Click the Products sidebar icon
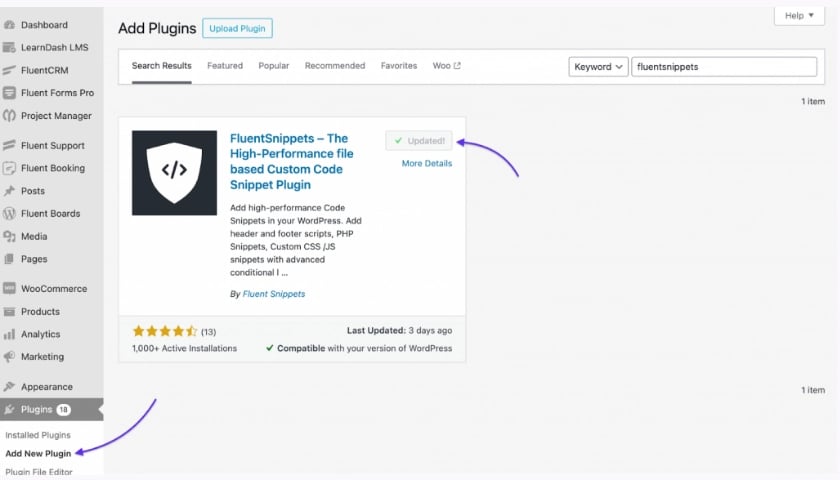840x480 pixels. click(x=9, y=311)
